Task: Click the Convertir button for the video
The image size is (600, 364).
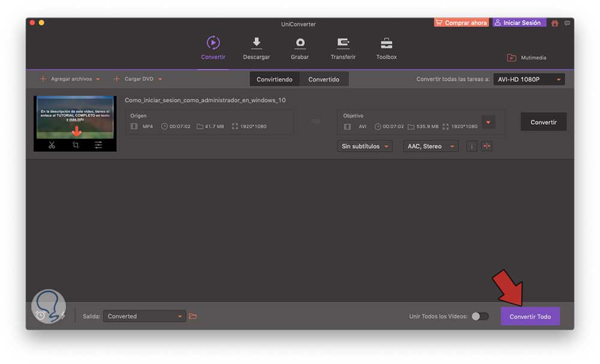Action: pyautogui.click(x=544, y=122)
